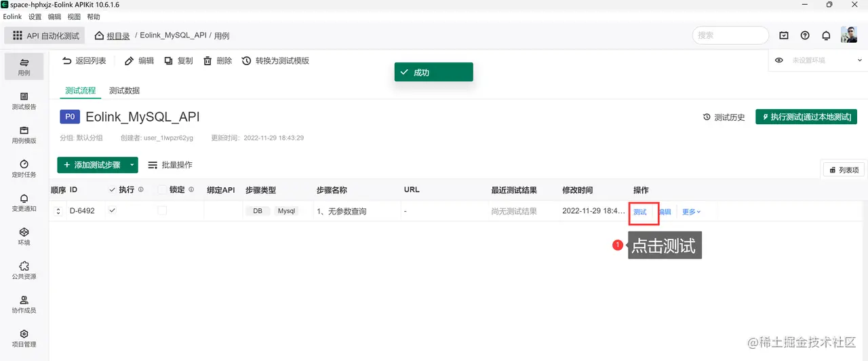Open the API 自动化测试 module switcher

45,35
